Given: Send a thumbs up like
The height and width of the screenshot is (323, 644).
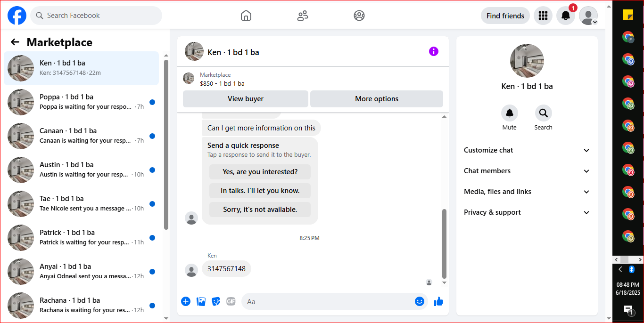Looking at the screenshot, I should click(x=438, y=301).
